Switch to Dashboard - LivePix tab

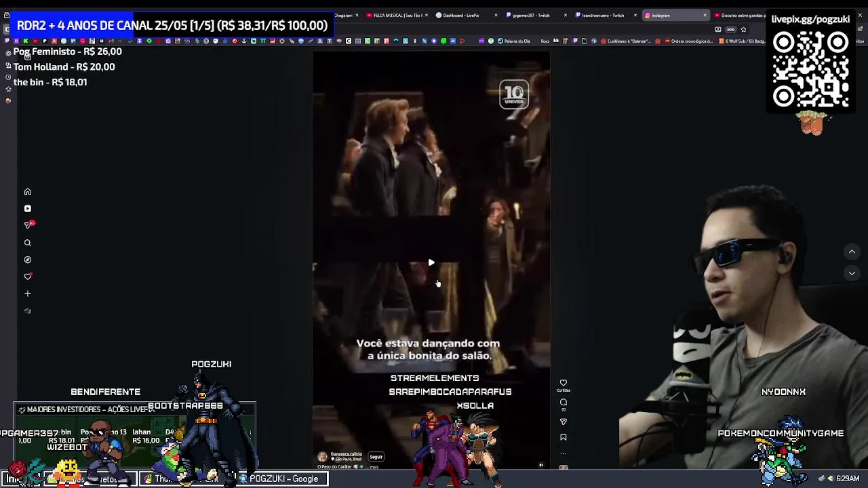click(467, 15)
